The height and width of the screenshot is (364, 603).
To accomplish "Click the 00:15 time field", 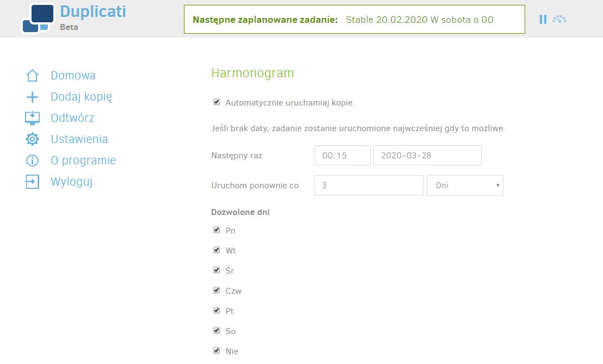I will click(x=342, y=155).
